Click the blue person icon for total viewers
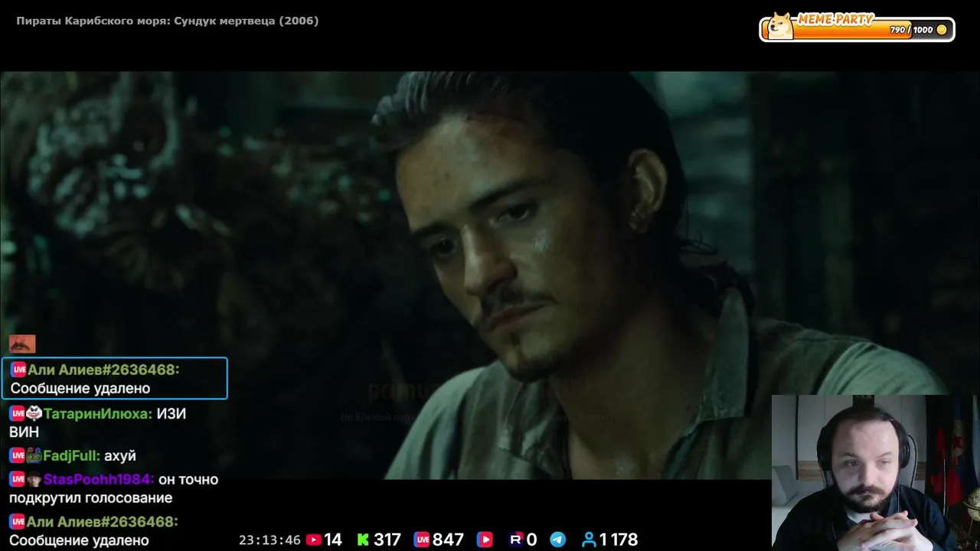Screen dimensions: 980x551 coord(589,540)
